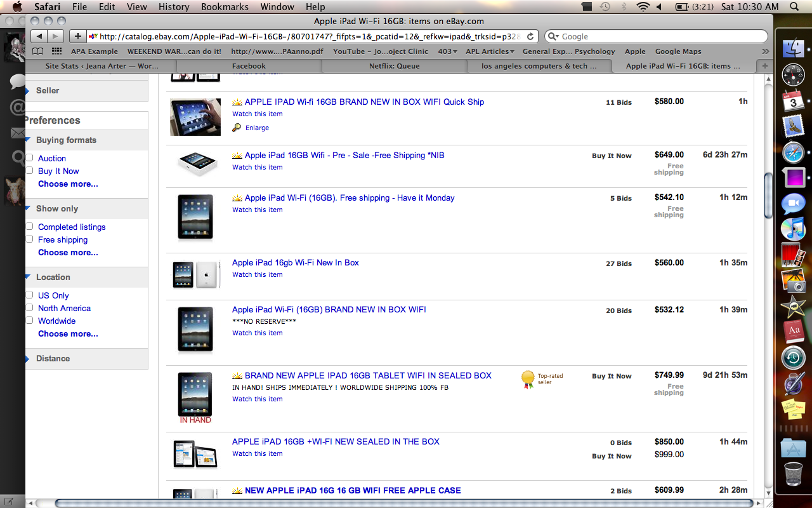Launch Photo Booth from the Dock
812x508 pixels.
793,254
